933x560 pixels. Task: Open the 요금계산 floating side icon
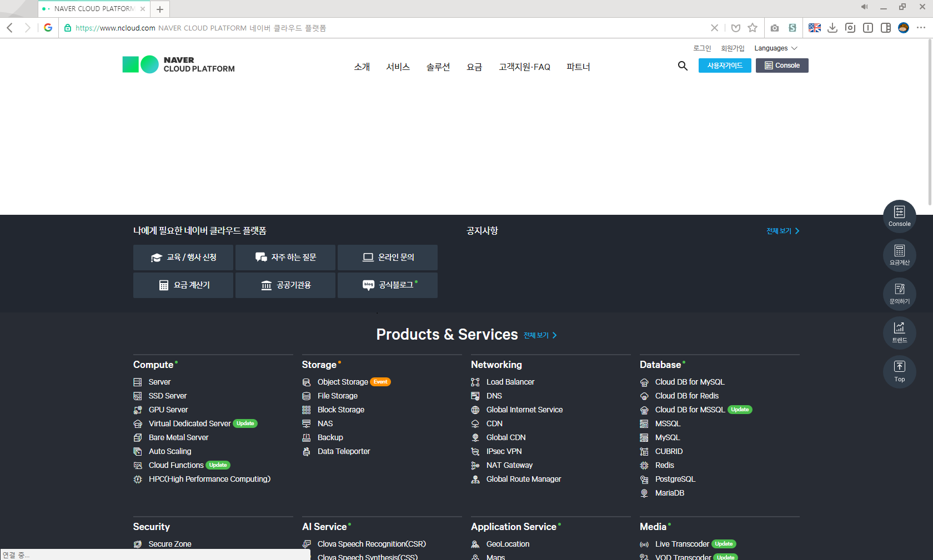[899, 255]
